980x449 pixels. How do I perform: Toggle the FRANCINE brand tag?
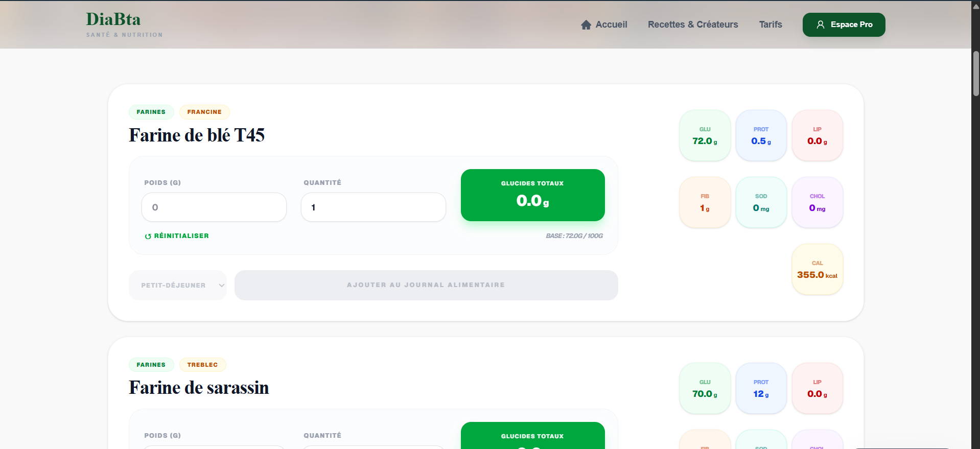(x=204, y=112)
